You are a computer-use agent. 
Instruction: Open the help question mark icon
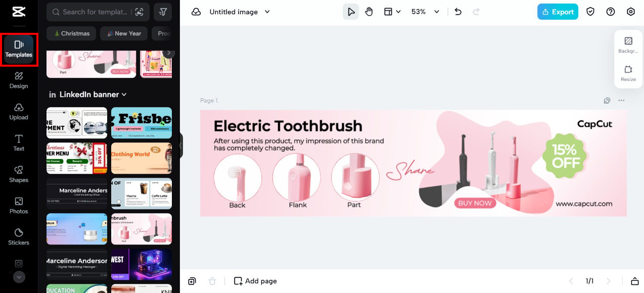[x=611, y=12]
